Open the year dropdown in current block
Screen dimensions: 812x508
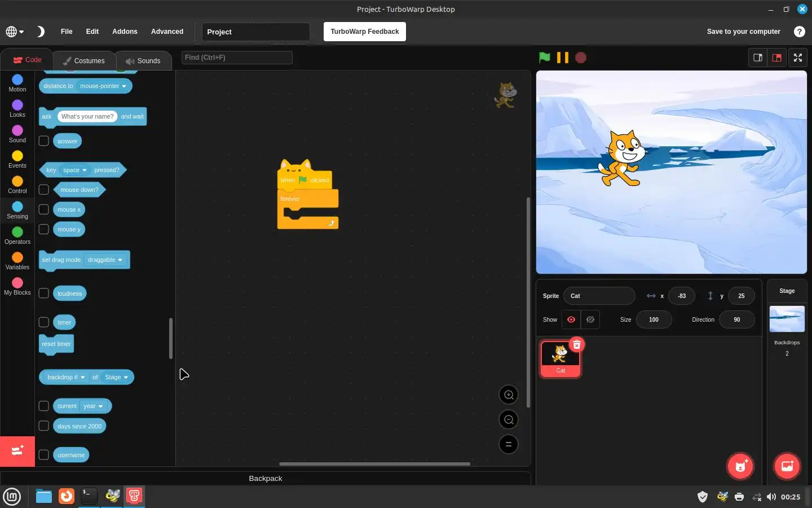click(x=93, y=406)
